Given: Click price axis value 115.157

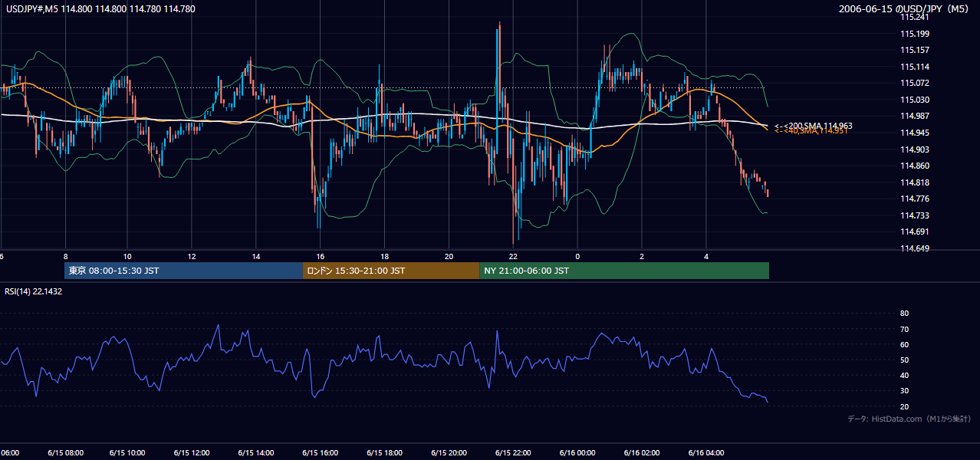Looking at the screenshot, I should click(x=914, y=50).
